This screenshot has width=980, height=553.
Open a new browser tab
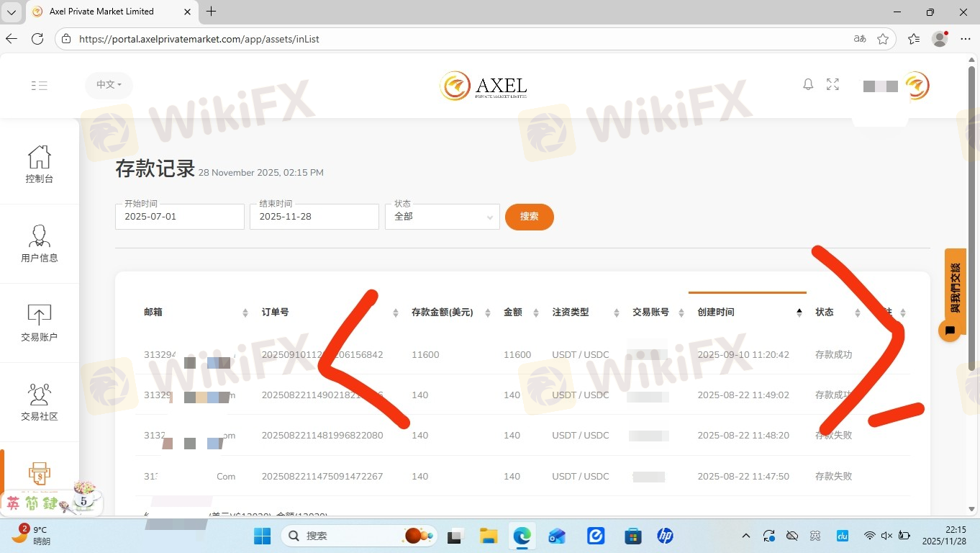[211, 12]
